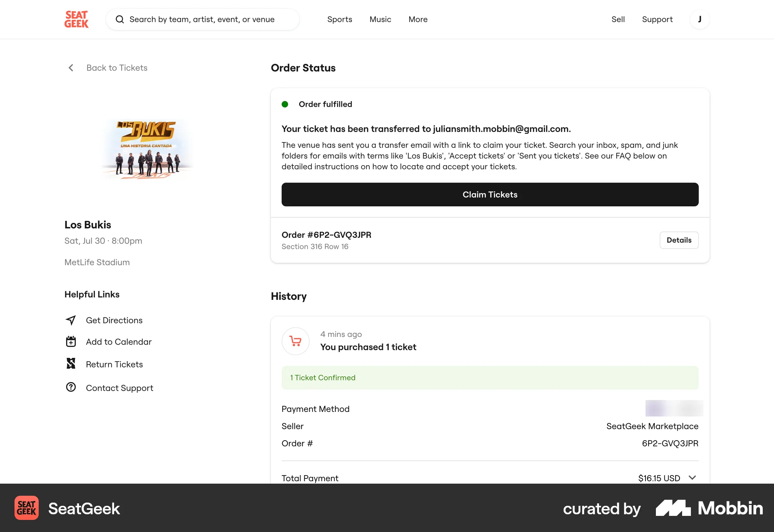Click the Sell link
The height and width of the screenshot is (532, 774).
(618, 19)
